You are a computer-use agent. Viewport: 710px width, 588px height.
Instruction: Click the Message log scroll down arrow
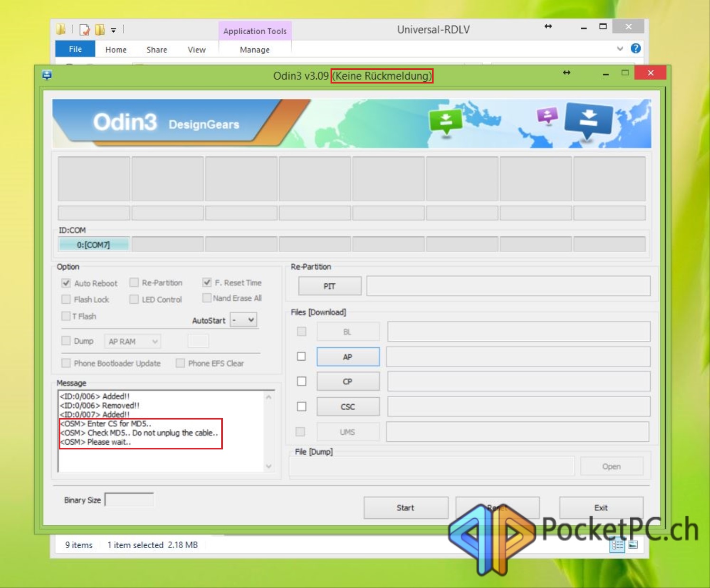pyautogui.click(x=269, y=467)
